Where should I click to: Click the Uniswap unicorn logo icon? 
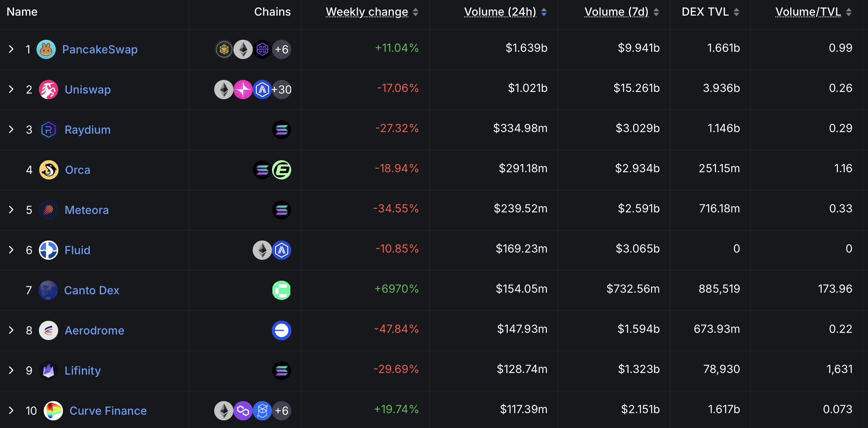(49, 90)
